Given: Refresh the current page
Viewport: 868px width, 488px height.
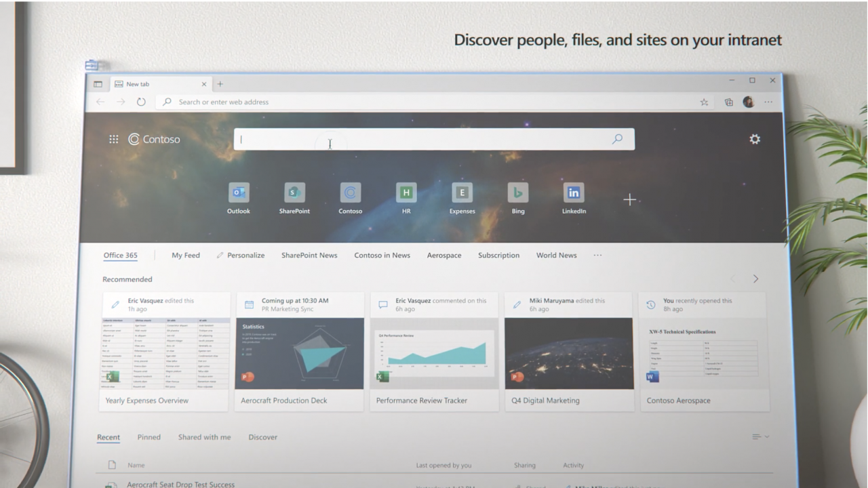Looking at the screenshot, I should (x=141, y=102).
